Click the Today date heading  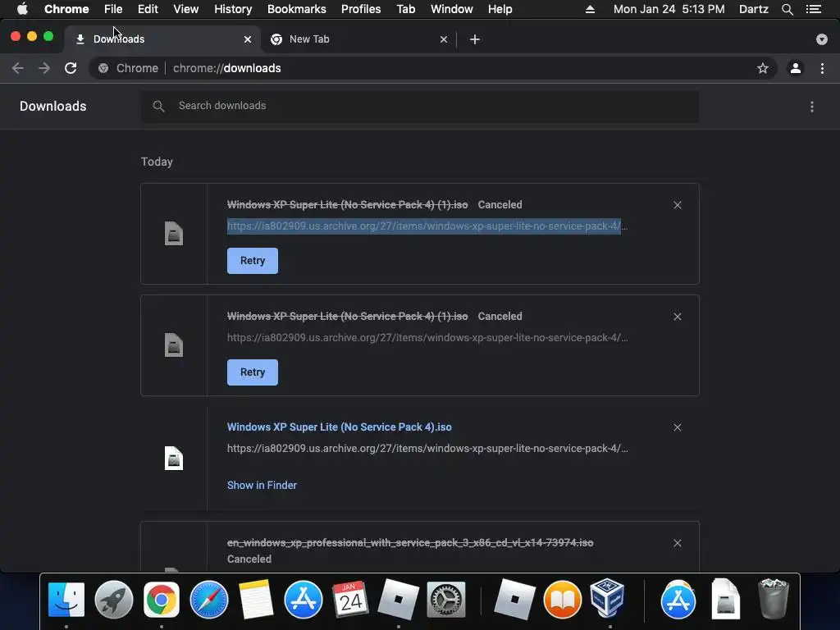click(x=157, y=162)
